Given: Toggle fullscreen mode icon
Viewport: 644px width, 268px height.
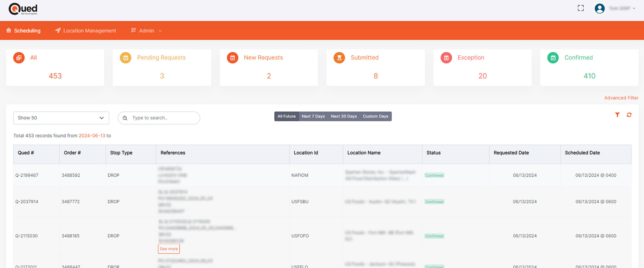Looking at the screenshot, I should pyautogui.click(x=581, y=8).
